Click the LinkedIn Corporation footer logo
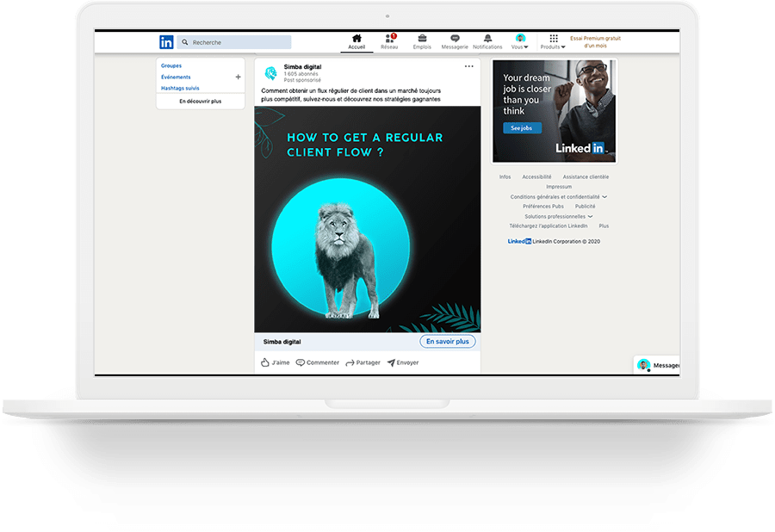Screen dimensions: 775x532 coord(519,242)
